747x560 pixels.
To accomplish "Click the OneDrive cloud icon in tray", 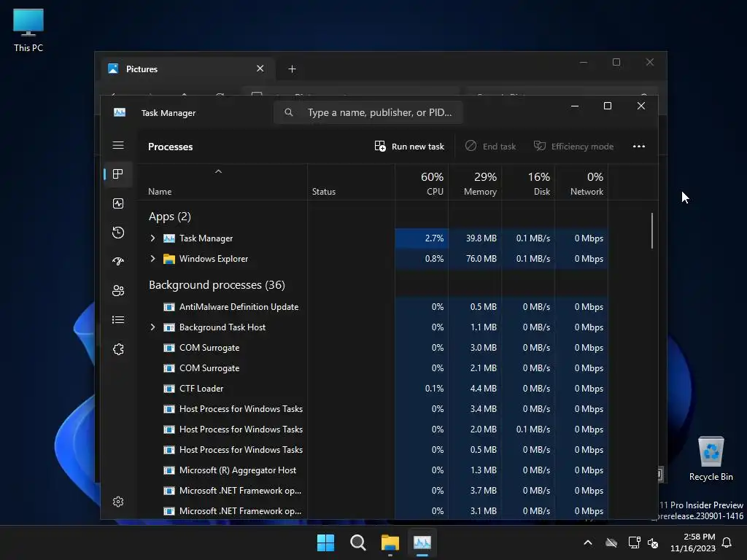I will (611, 542).
